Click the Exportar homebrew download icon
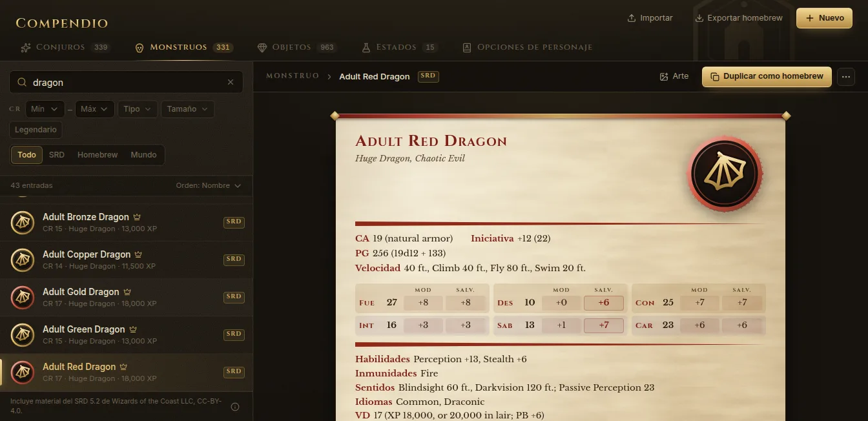Viewport: 868px width, 421px height. pos(699,18)
